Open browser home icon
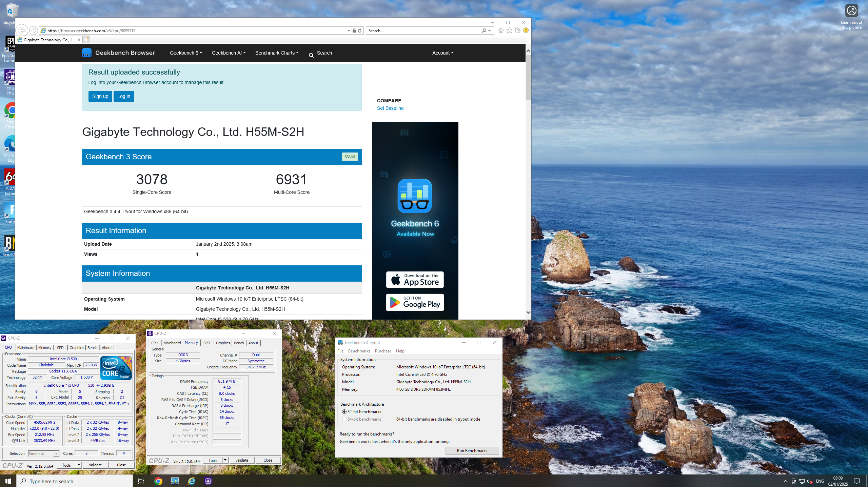The height and width of the screenshot is (487, 868). (x=501, y=31)
